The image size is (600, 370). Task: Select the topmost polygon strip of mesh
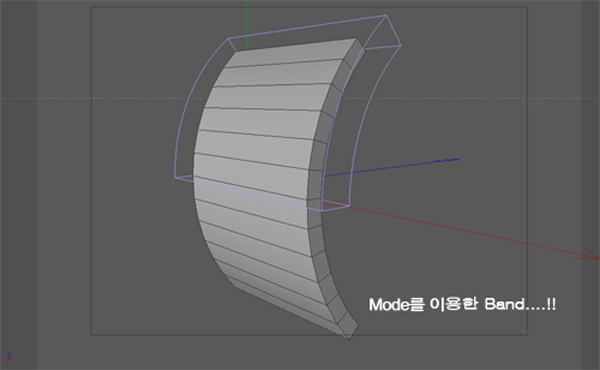tap(291, 54)
